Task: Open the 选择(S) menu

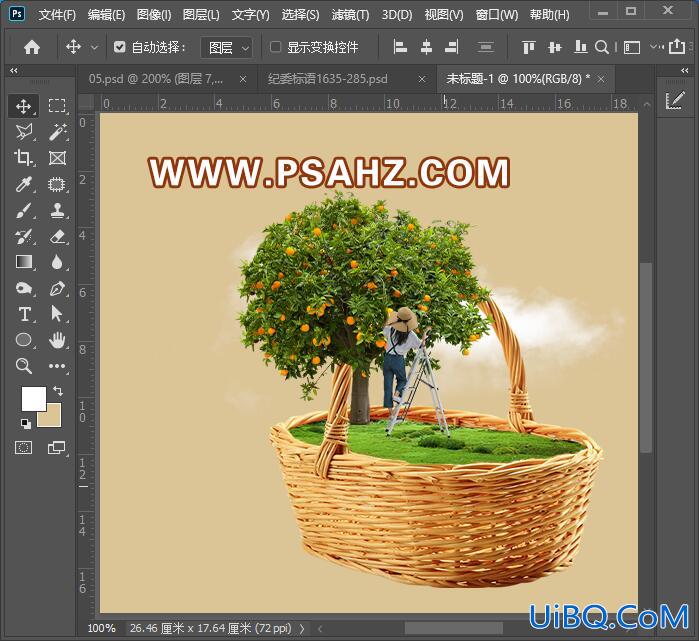Action: tap(300, 15)
